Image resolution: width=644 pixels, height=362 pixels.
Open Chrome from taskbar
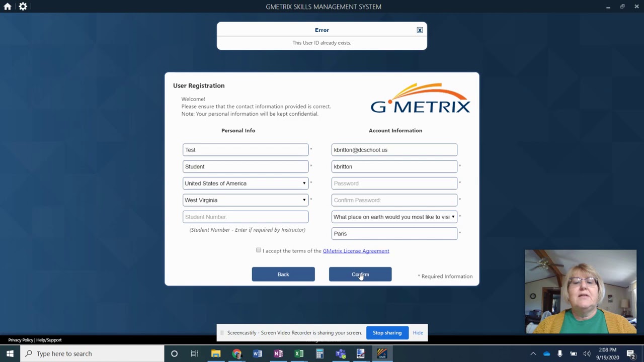click(236, 353)
